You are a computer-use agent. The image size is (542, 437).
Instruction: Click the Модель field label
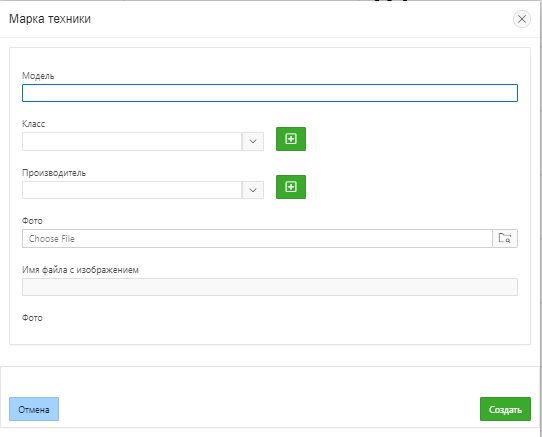pyautogui.click(x=38, y=76)
